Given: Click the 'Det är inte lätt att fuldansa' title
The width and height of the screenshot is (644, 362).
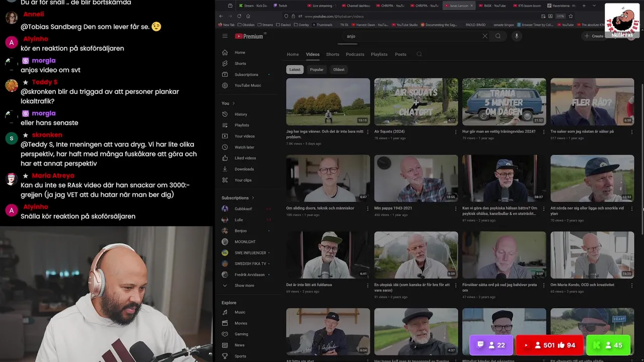Looking at the screenshot, I should tap(309, 285).
